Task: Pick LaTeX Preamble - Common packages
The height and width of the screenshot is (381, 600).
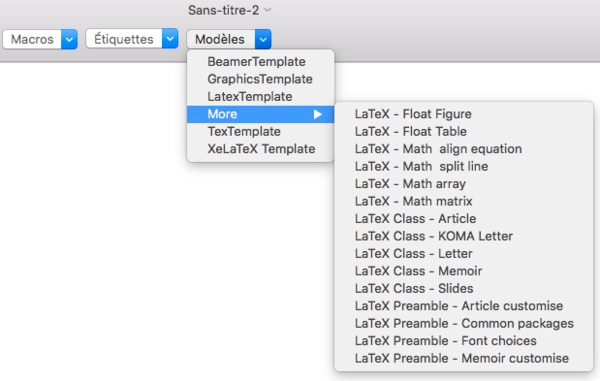Action: click(464, 324)
